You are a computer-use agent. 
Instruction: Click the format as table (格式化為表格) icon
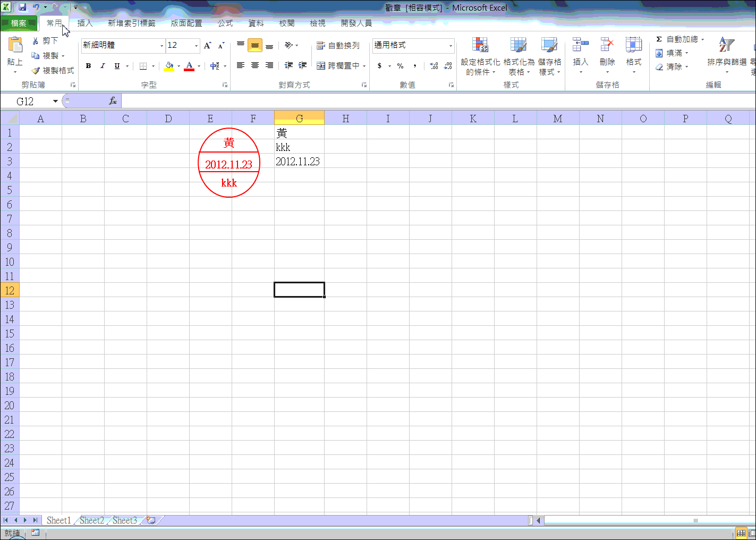tap(519, 45)
